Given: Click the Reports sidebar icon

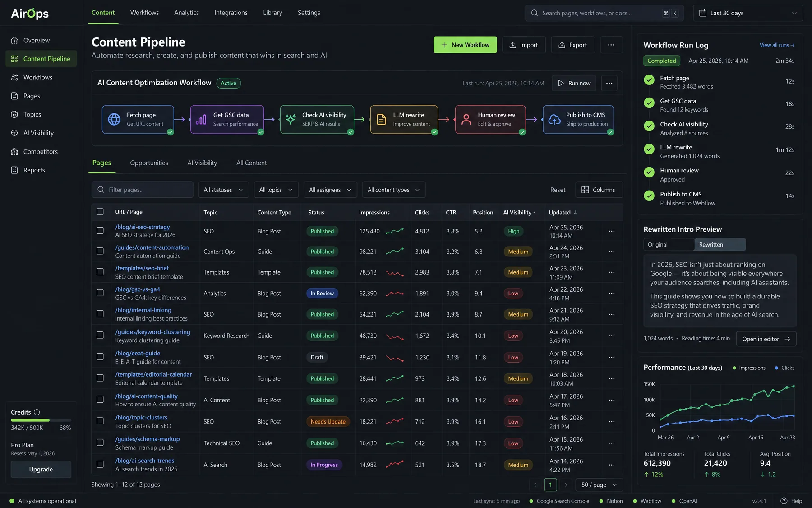Looking at the screenshot, I should click(x=14, y=170).
